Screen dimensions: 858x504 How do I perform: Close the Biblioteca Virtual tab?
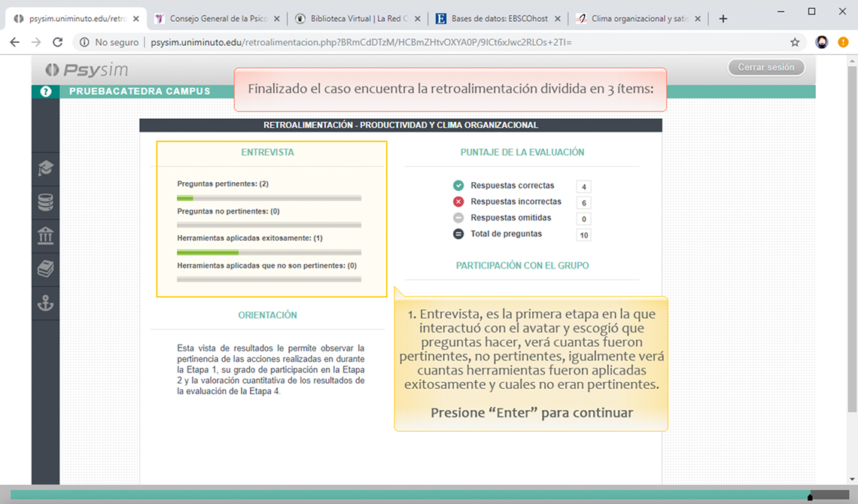[418, 19]
